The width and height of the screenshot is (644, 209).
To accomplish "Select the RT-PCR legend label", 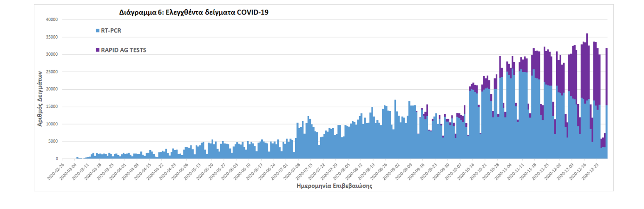I will tap(111, 31).
